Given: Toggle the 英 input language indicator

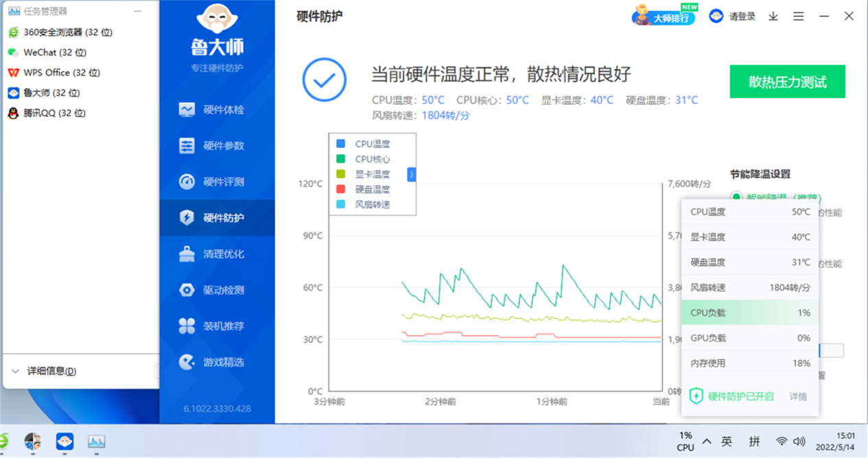Looking at the screenshot, I should [x=727, y=442].
